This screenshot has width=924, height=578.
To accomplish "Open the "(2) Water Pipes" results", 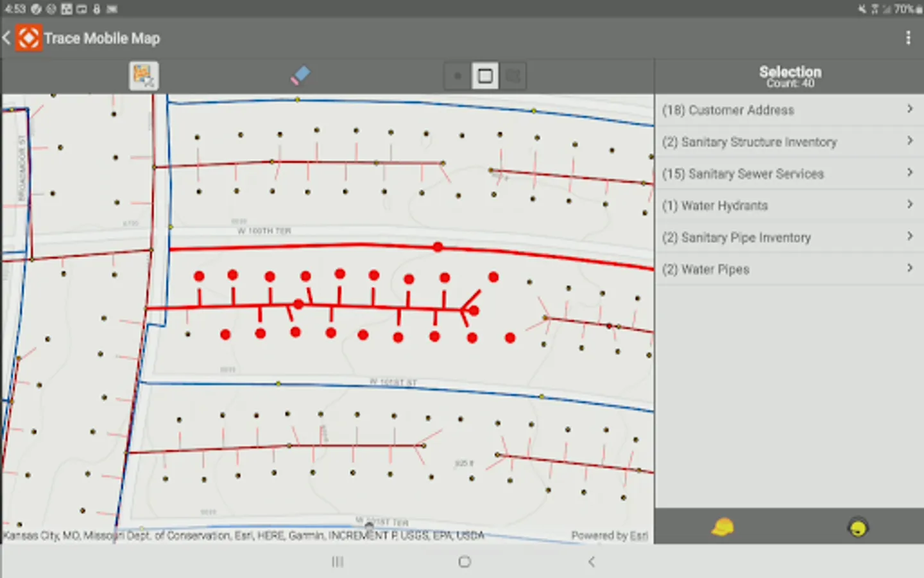I will coord(789,269).
